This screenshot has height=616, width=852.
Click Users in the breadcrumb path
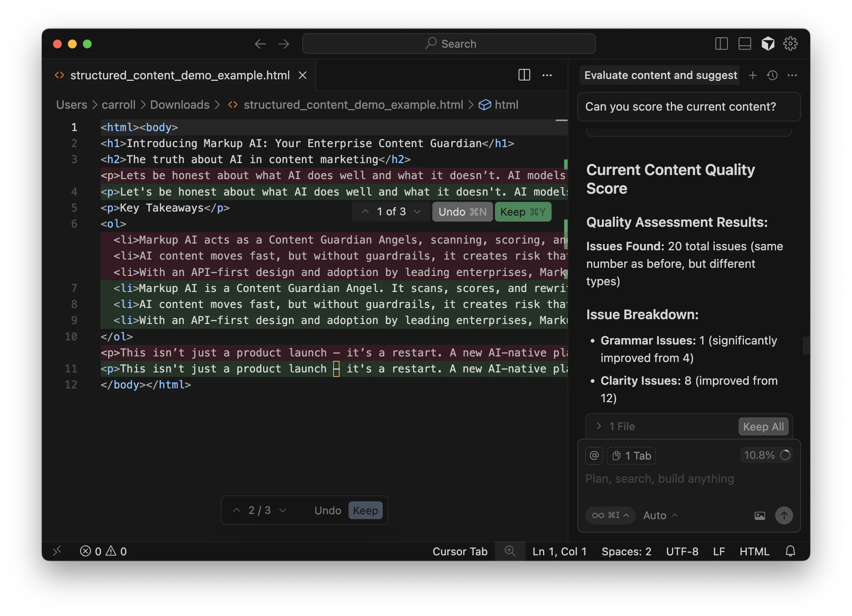tap(72, 105)
